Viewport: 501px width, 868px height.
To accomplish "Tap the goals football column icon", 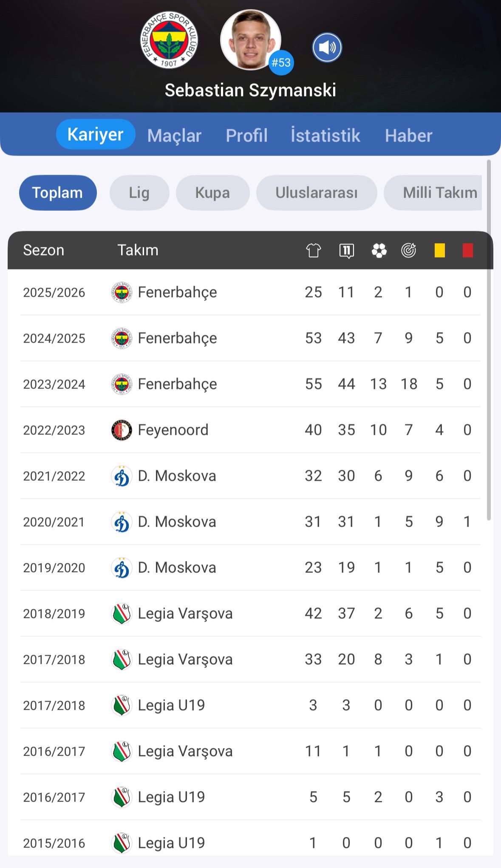I will (379, 250).
